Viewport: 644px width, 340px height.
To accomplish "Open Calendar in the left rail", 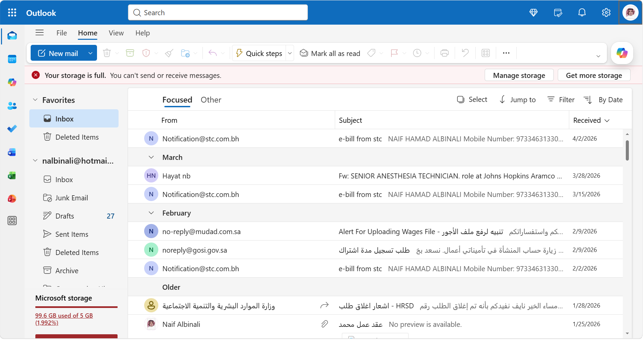I will tap(12, 59).
